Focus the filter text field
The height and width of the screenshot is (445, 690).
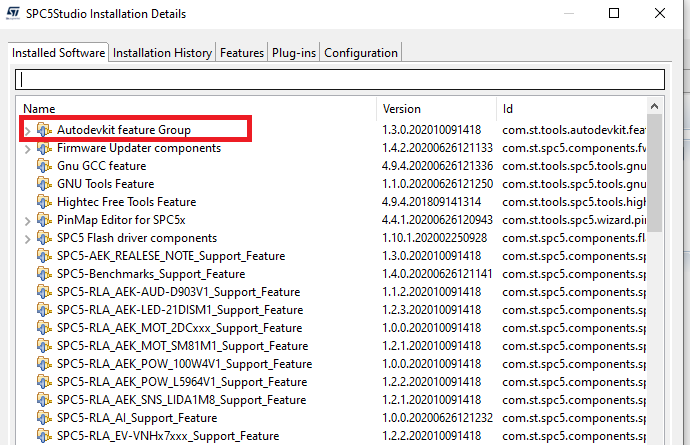[x=340, y=80]
